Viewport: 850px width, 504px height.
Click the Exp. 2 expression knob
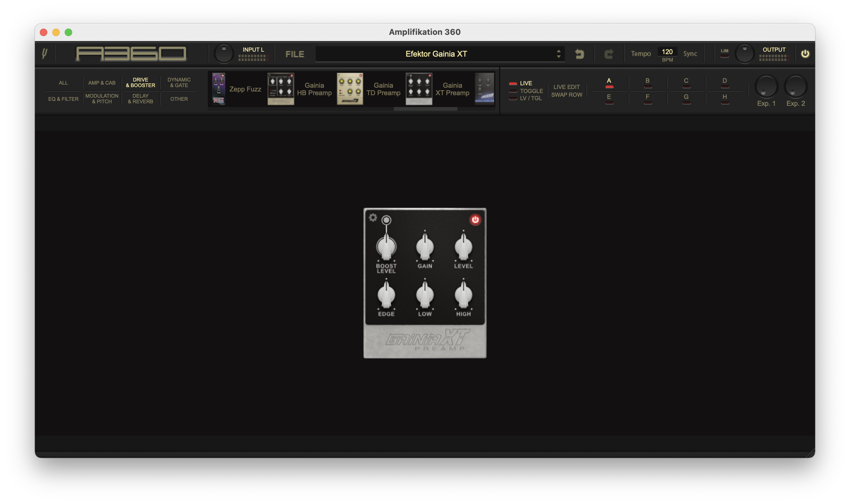pos(795,86)
